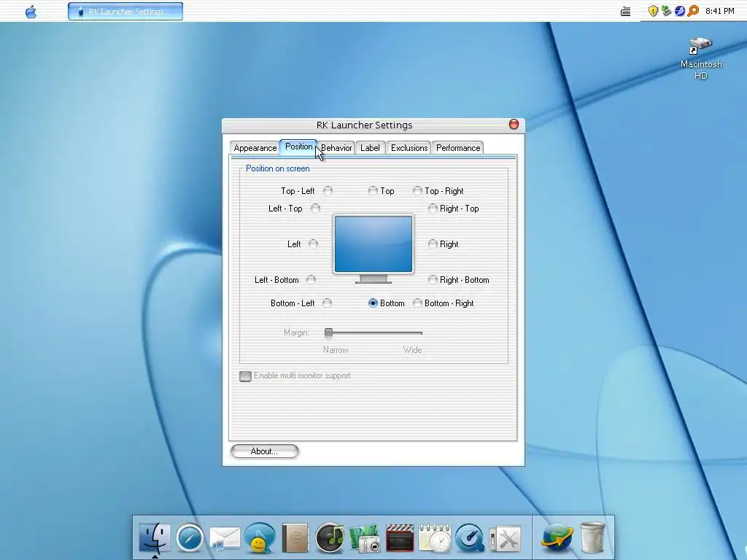Screen dimensions: 747x560
Task: Open the Address Book icon in dock
Action: tap(295, 538)
